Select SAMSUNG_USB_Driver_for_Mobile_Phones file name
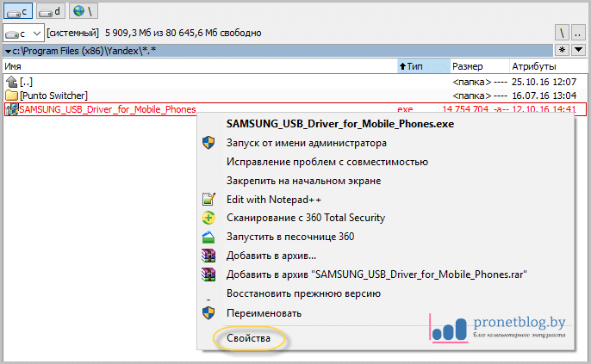 coord(108,109)
